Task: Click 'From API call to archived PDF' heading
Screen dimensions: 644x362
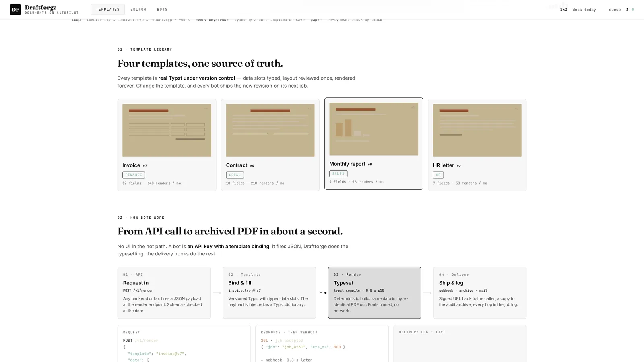Action: pyautogui.click(x=230, y=231)
